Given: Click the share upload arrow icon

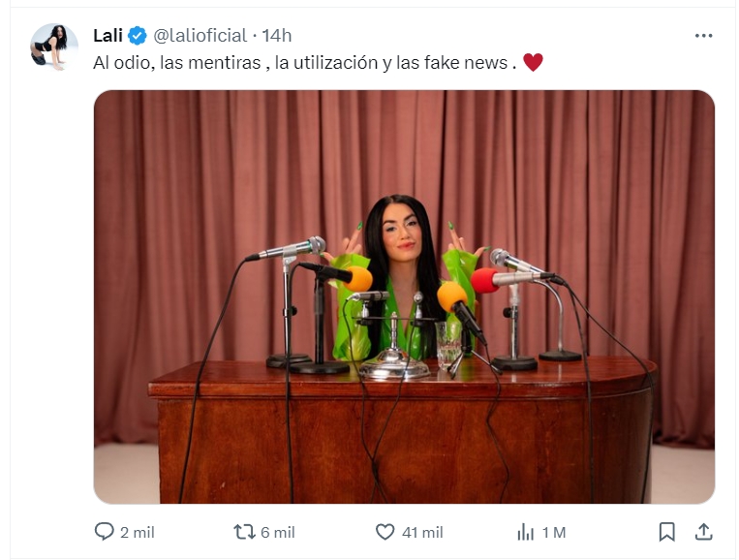Looking at the screenshot, I should click(704, 532).
